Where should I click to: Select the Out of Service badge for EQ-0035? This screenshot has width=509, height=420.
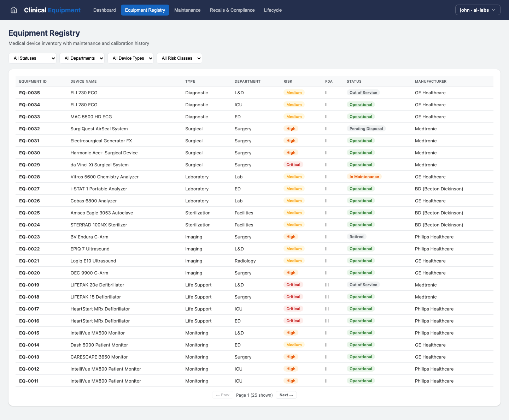coord(363,93)
